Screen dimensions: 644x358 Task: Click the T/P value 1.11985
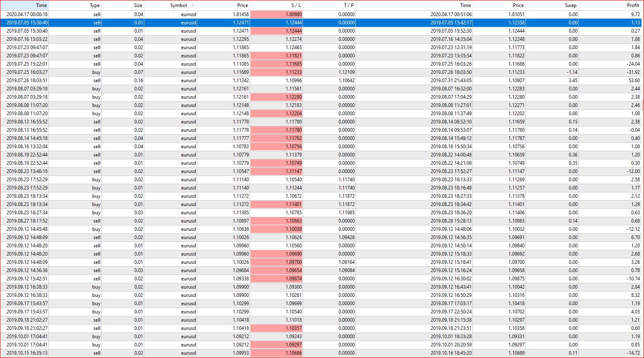pyautogui.click(x=346, y=213)
